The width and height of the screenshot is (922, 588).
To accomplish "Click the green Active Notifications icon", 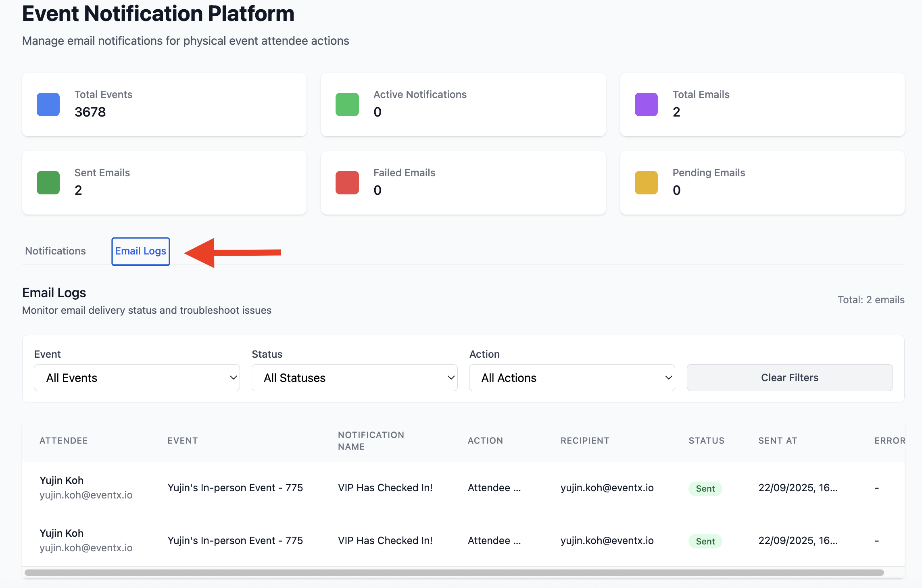I will pos(347,104).
